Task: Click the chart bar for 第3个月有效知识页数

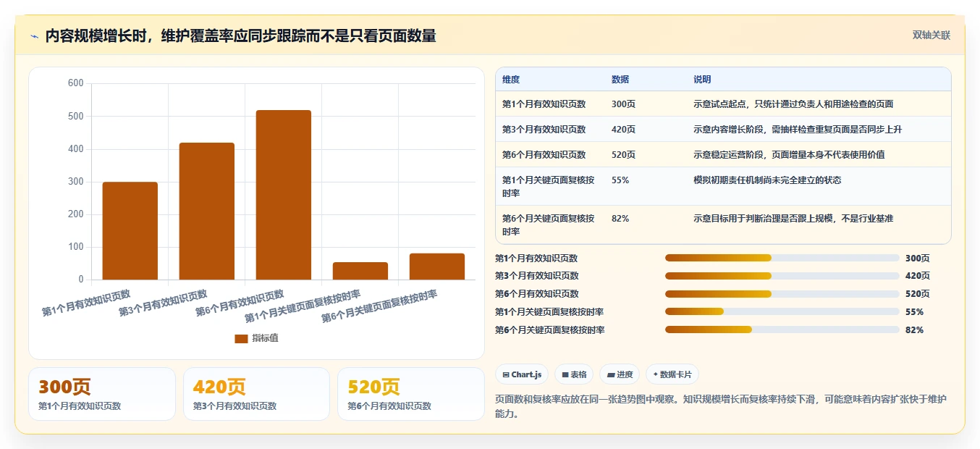Action: point(207,211)
